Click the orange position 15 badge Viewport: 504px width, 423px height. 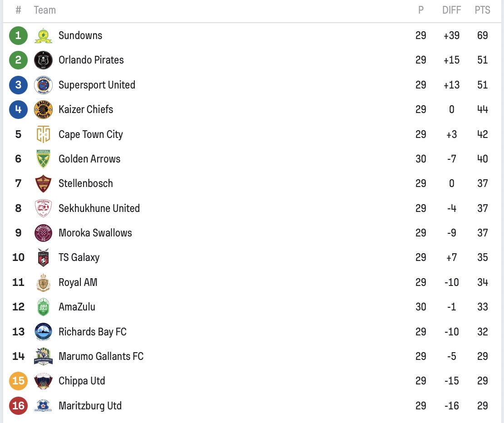(x=18, y=381)
